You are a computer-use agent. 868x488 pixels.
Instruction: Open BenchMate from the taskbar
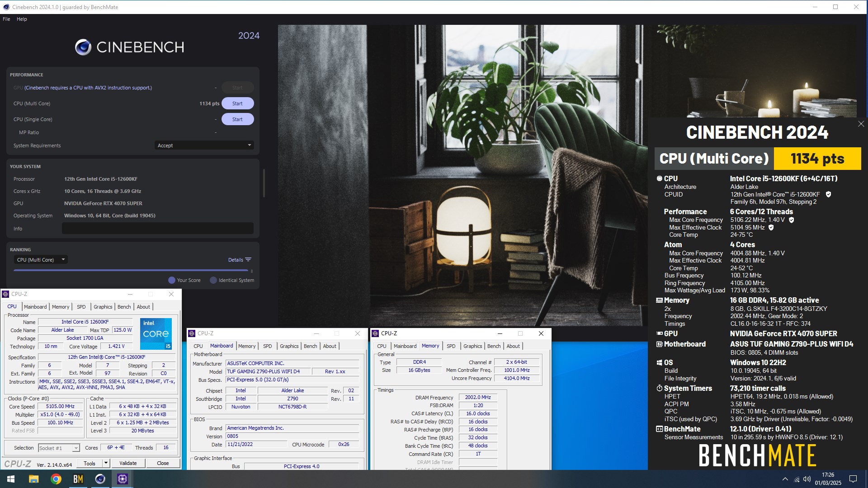click(78, 479)
